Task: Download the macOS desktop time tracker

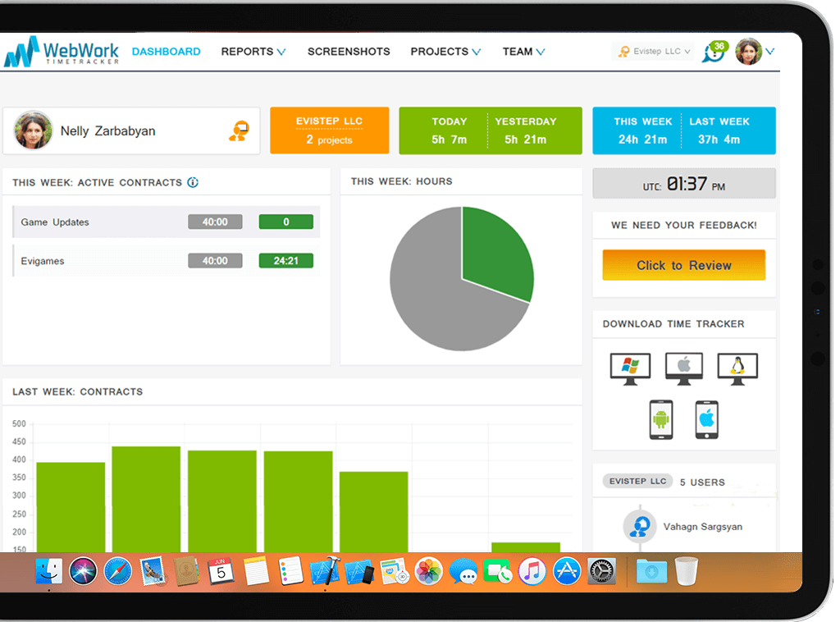Action: [x=683, y=368]
